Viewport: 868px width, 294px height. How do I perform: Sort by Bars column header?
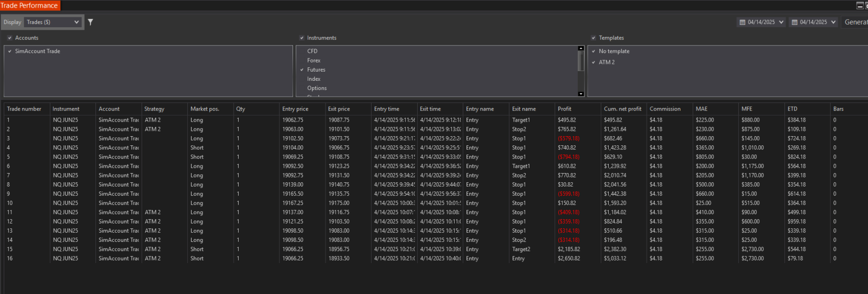click(x=839, y=109)
